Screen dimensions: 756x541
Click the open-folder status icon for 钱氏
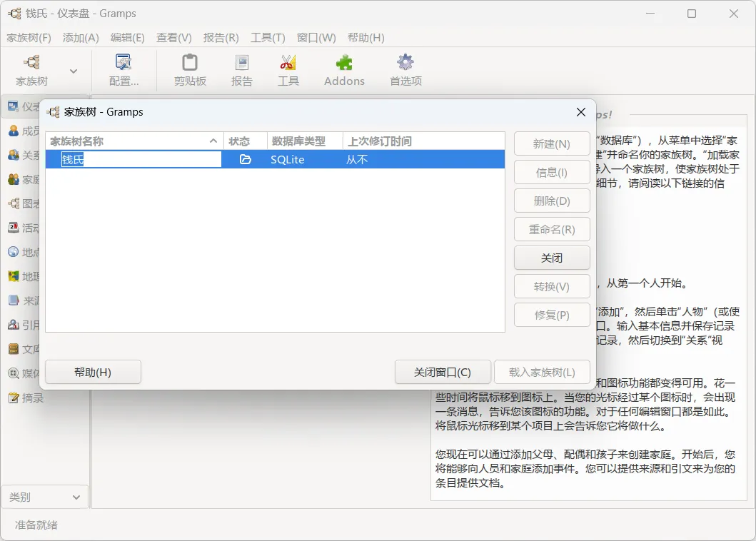(x=246, y=159)
